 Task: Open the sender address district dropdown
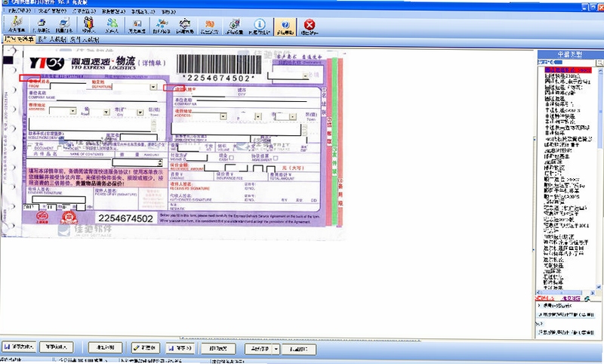point(140,113)
